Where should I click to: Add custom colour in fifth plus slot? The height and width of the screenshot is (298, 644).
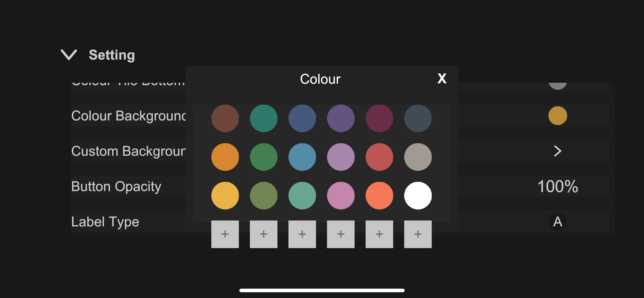[x=379, y=234]
